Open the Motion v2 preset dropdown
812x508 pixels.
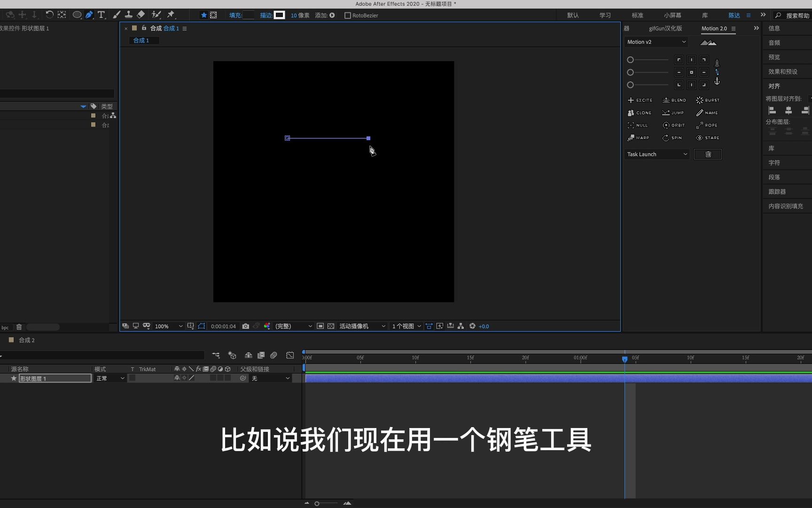(x=656, y=42)
